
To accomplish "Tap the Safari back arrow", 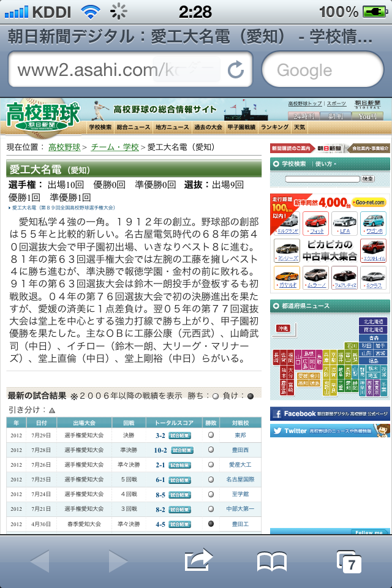I will (x=40, y=562).
